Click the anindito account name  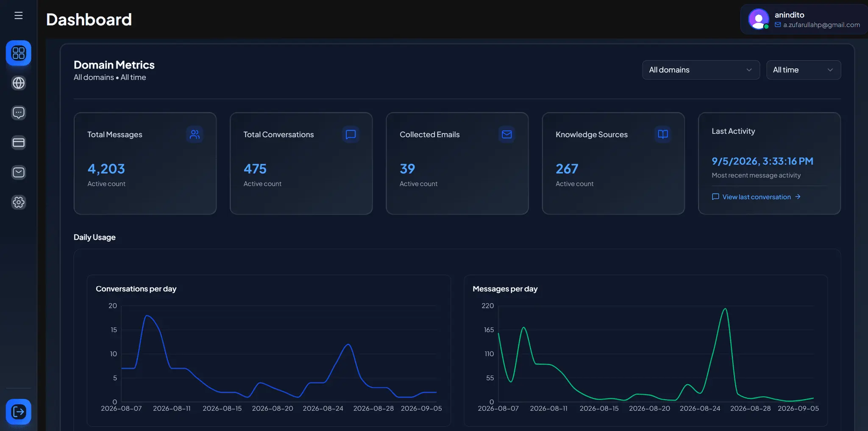point(789,15)
